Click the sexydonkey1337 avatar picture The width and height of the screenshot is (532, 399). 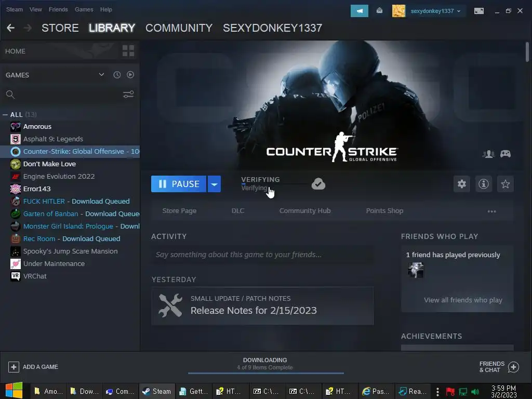coord(398,11)
